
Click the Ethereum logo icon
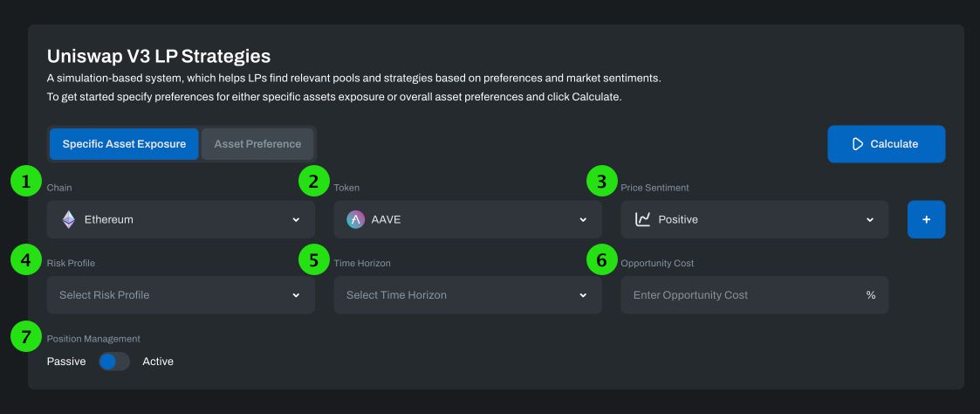(69, 219)
